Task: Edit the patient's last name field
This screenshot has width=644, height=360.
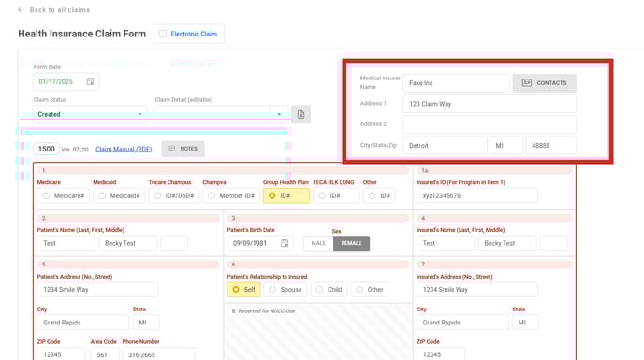Action: point(66,243)
